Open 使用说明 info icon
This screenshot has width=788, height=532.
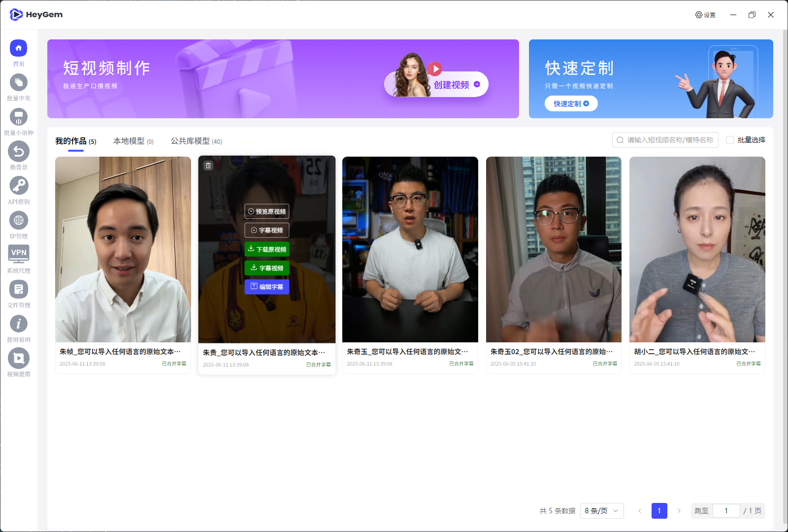pyautogui.click(x=18, y=324)
